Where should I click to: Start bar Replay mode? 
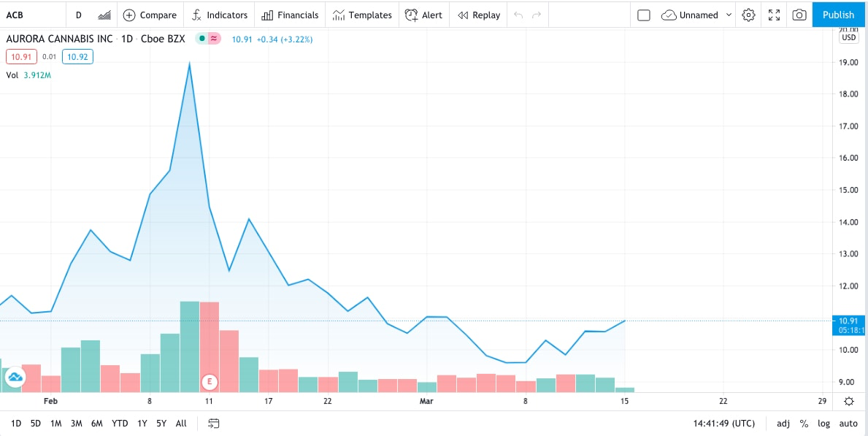tap(479, 15)
